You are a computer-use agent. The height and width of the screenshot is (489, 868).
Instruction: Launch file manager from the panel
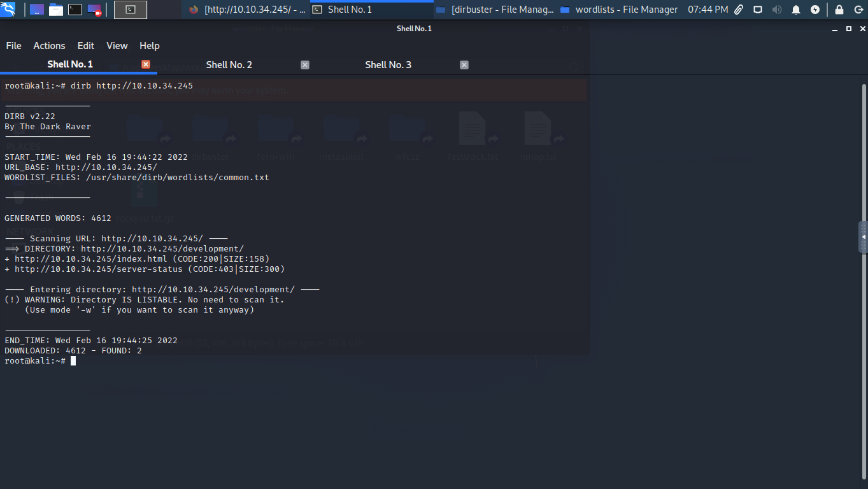[56, 10]
